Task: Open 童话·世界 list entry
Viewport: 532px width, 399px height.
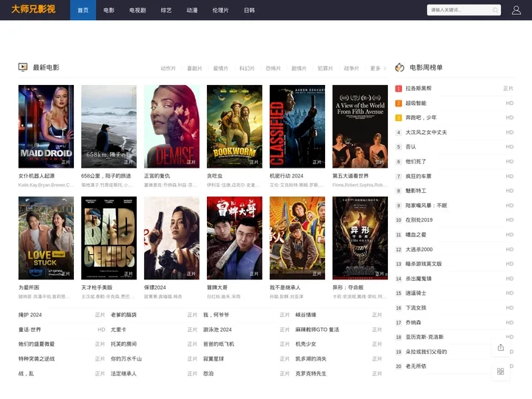Action: pos(30,330)
